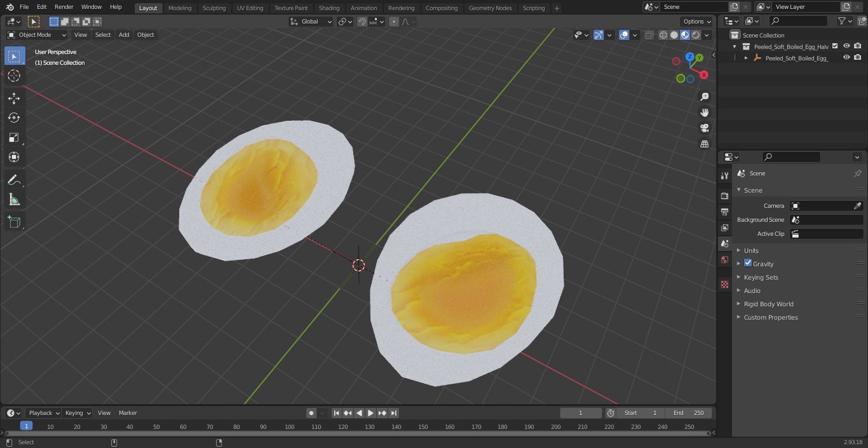The image size is (868, 448).
Task: Switch to wireframe viewport shading
Action: (663, 35)
